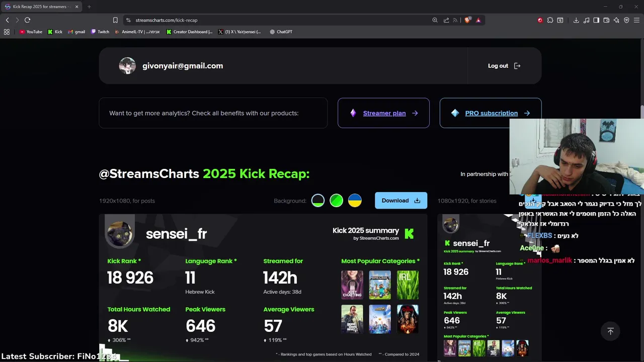
Task: Open Brave Rewards triangle icon
Action: 478,20
